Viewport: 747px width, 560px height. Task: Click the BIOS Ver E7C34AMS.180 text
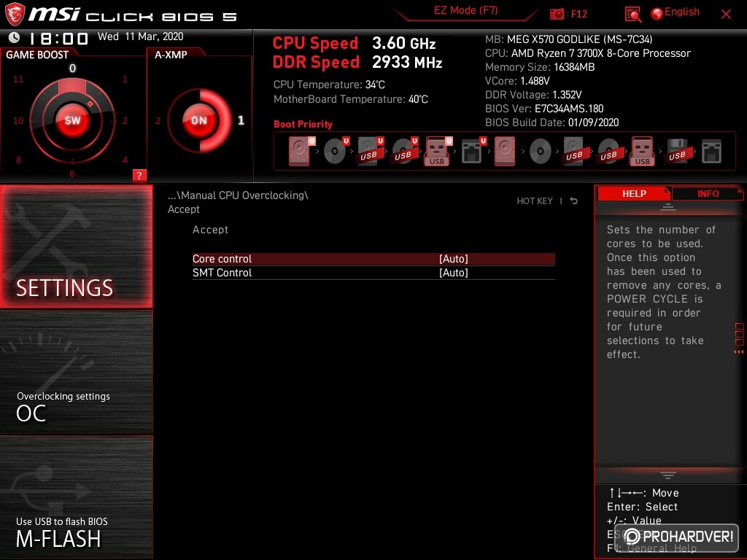click(544, 109)
